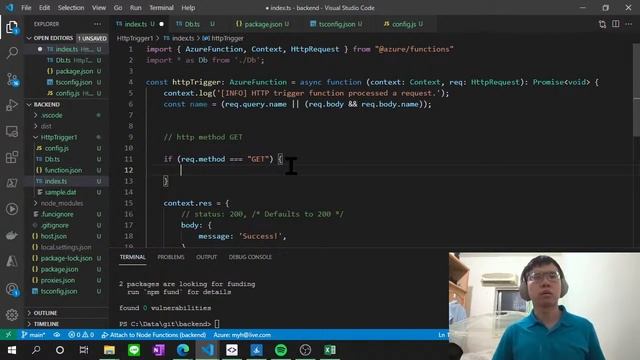Open Run and Debug view
The image size is (640, 360).
point(12,105)
